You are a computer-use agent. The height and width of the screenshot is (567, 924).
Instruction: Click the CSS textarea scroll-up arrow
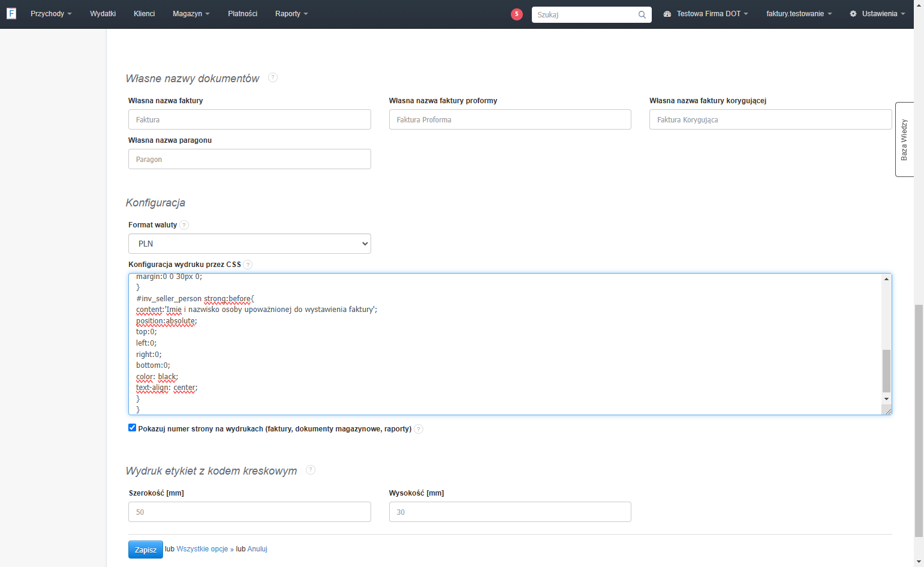pyautogui.click(x=886, y=279)
